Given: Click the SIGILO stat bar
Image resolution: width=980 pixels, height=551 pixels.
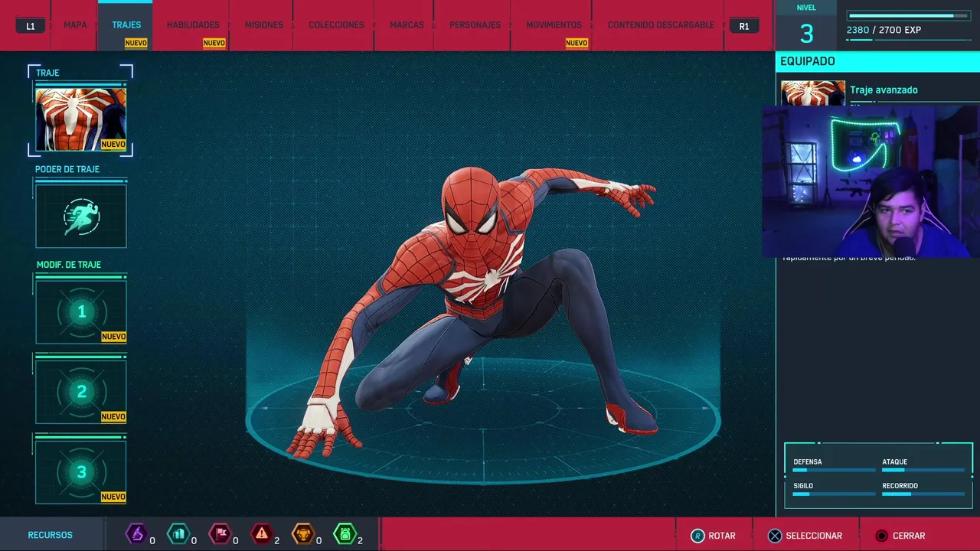Looking at the screenshot, I should tap(834, 494).
